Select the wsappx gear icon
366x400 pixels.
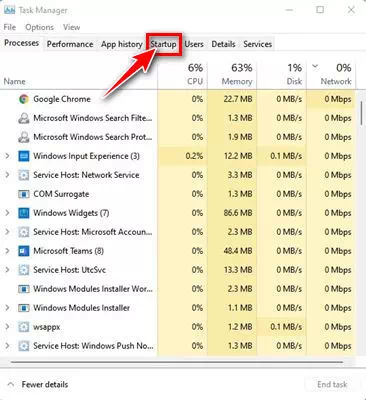tap(24, 327)
